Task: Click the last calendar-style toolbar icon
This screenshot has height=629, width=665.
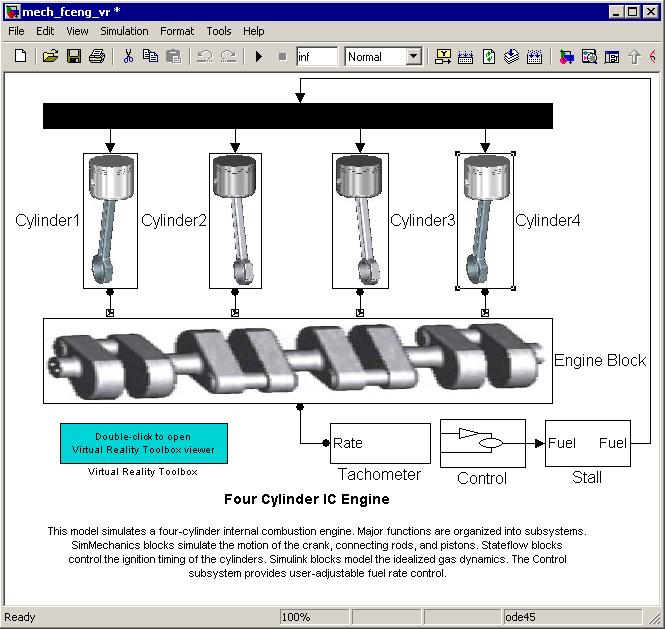Action: [534, 56]
